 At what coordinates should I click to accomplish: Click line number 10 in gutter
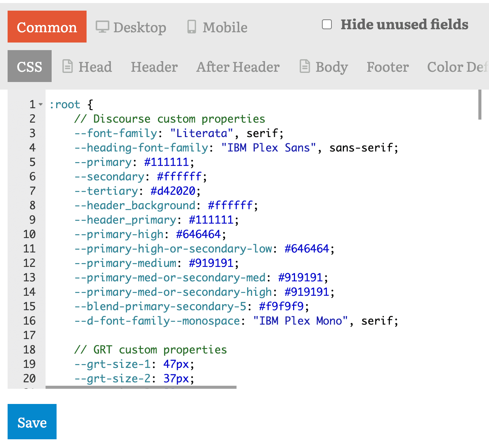click(x=30, y=234)
